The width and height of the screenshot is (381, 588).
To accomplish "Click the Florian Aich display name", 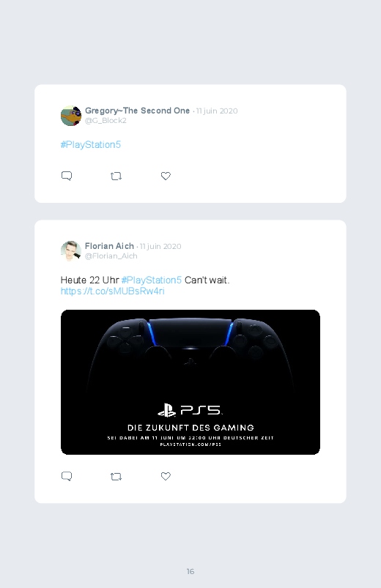I will 109,246.
